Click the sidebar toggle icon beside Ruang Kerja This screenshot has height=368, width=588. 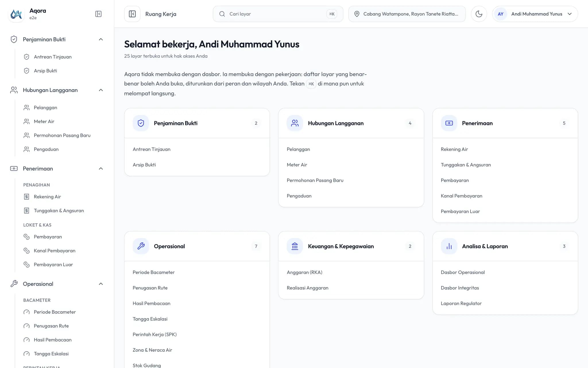click(132, 14)
